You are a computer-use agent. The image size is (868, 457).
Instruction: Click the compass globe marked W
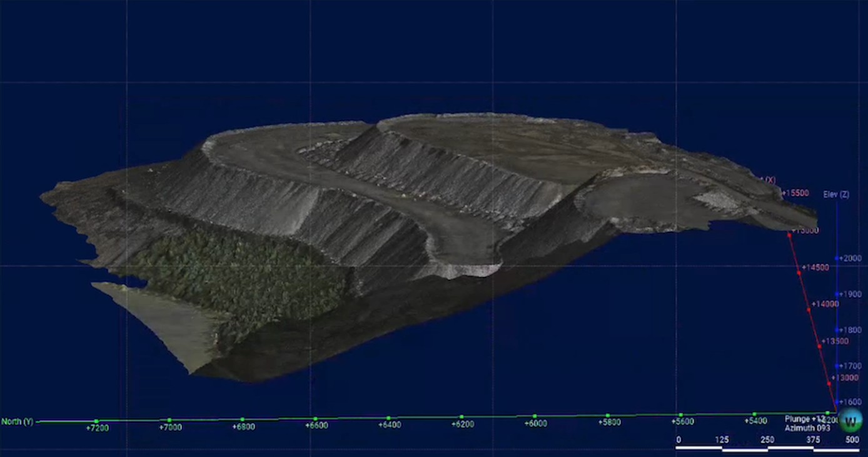coord(850,421)
